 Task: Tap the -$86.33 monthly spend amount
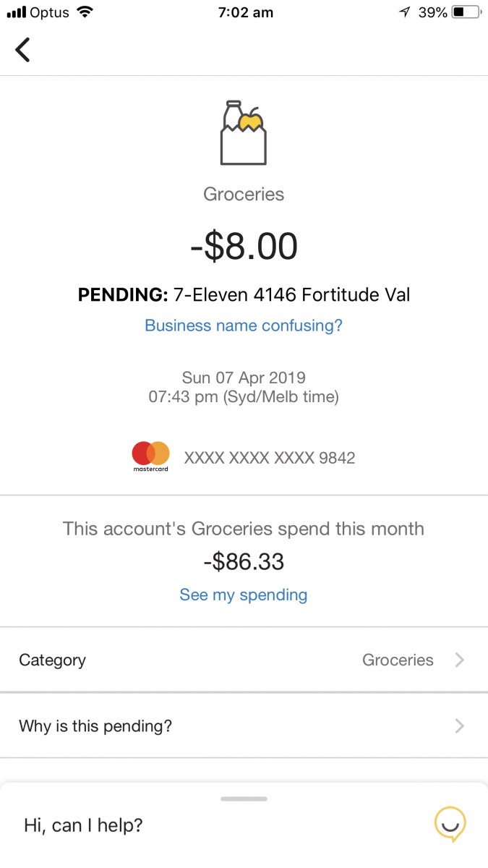[244, 561]
